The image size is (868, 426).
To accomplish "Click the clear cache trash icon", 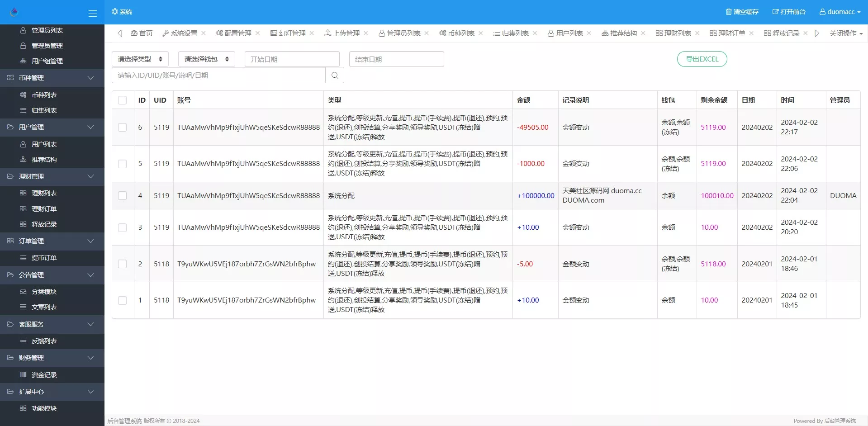I will click(x=728, y=12).
